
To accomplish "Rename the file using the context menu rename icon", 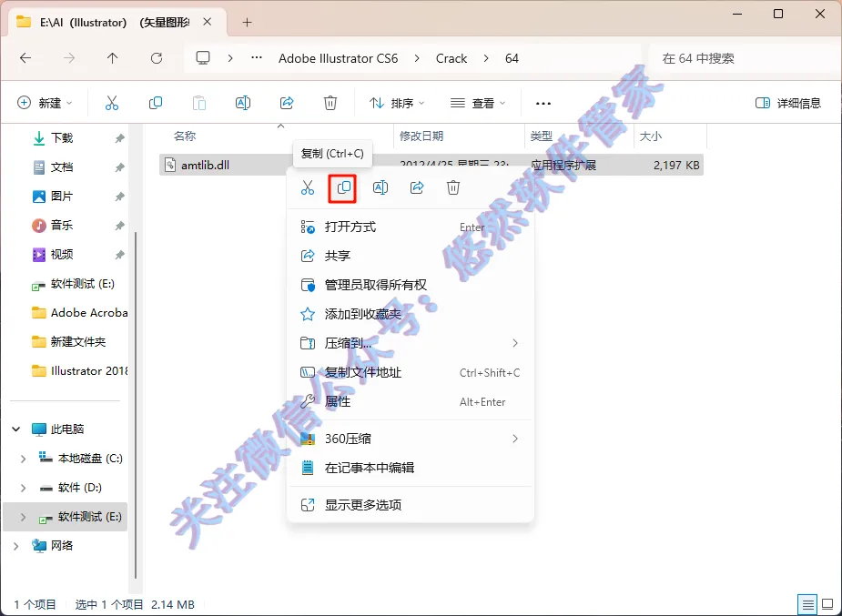I will tap(380, 187).
